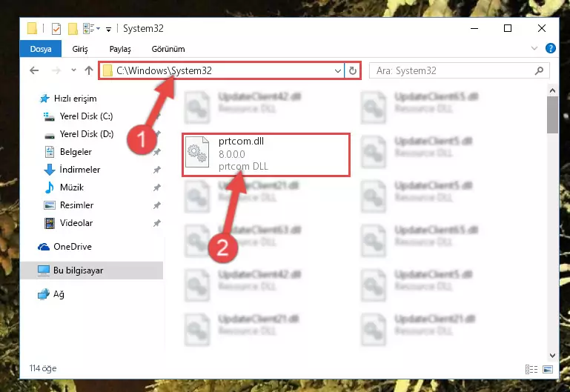
Task: Switch to the Görünüm ribbon tab
Action: [168, 49]
